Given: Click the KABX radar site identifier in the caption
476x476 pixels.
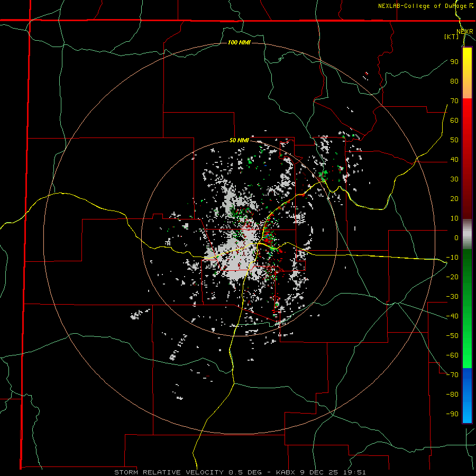Looking at the screenshot, I should pos(286,472).
